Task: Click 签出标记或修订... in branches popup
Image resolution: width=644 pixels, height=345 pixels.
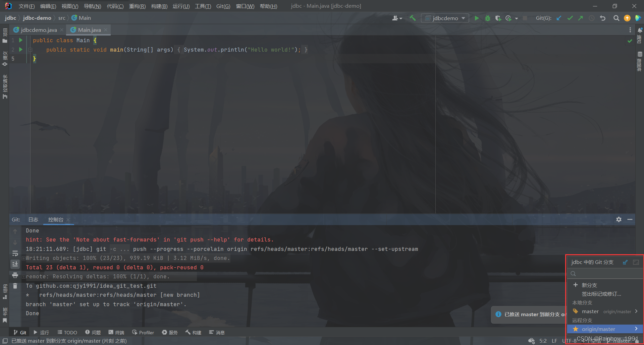Action: coord(601,294)
